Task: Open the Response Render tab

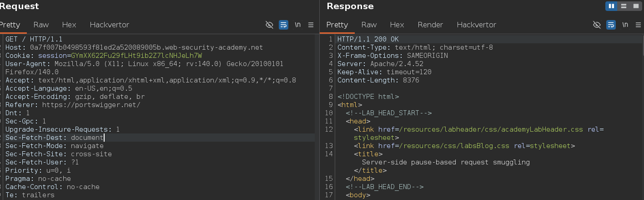Action: pos(430,25)
